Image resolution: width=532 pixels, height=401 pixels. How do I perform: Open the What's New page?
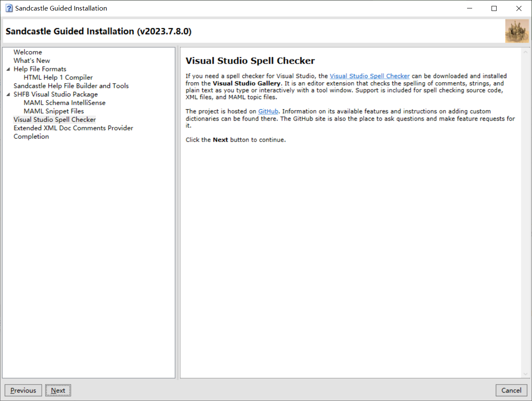point(32,61)
